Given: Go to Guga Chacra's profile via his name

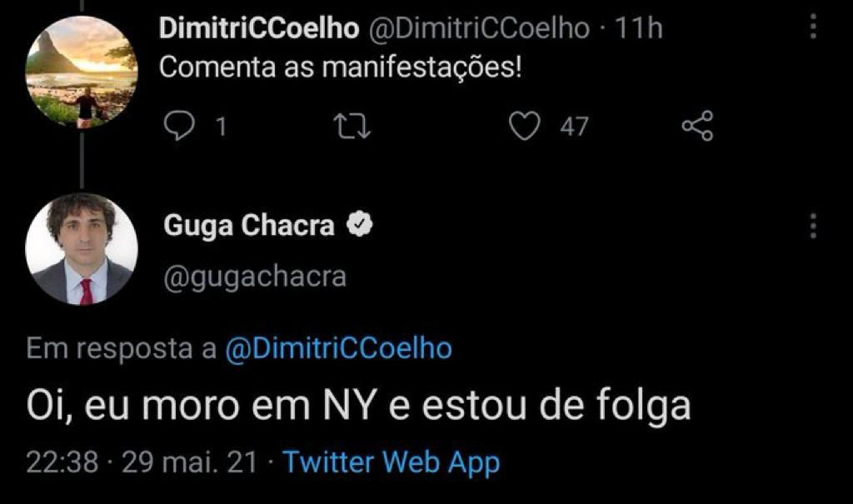Looking at the screenshot, I should pos(249,226).
